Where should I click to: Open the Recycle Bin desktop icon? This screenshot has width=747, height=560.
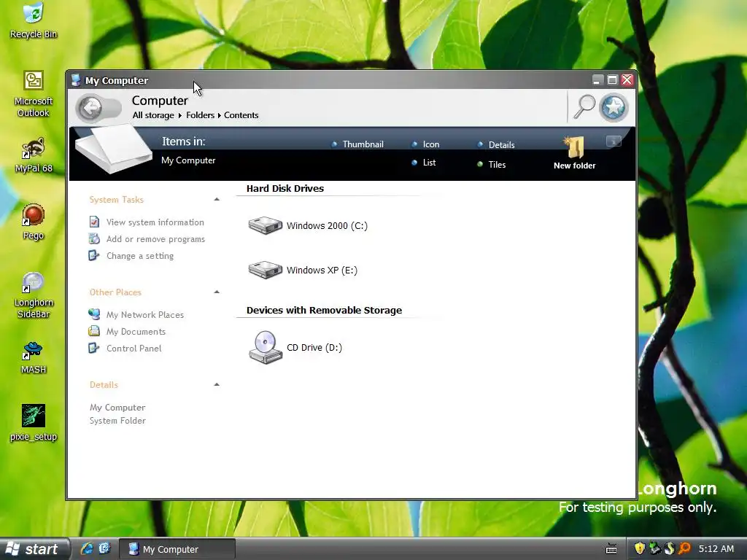[34, 20]
